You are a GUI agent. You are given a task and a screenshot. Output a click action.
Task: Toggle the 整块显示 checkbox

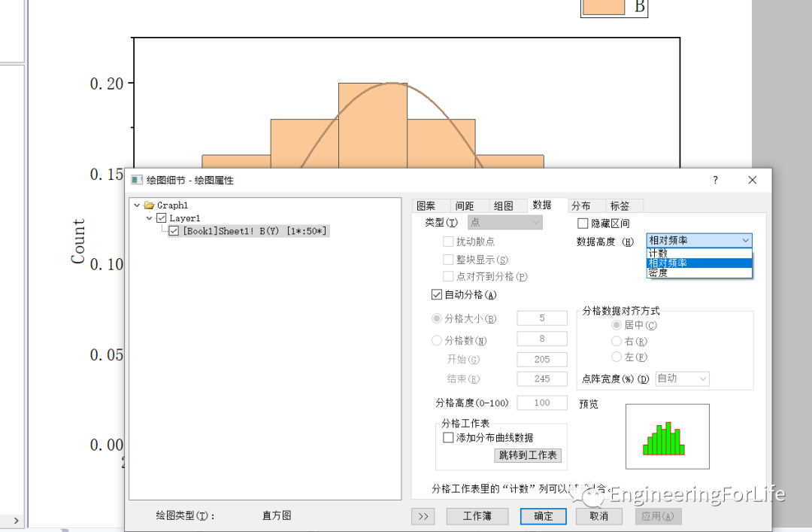tap(448, 260)
